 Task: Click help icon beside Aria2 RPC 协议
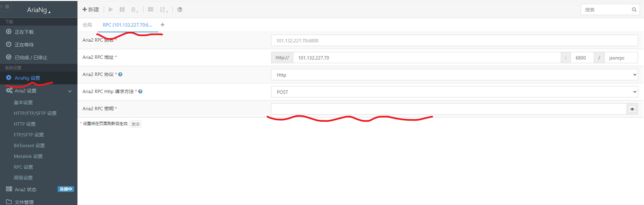[x=120, y=74]
